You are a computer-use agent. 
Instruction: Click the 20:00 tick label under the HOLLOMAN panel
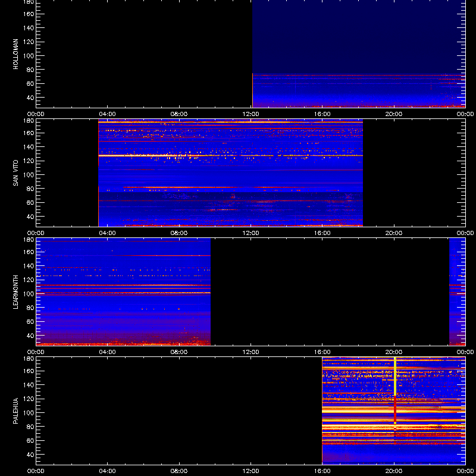click(x=394, y=114)
